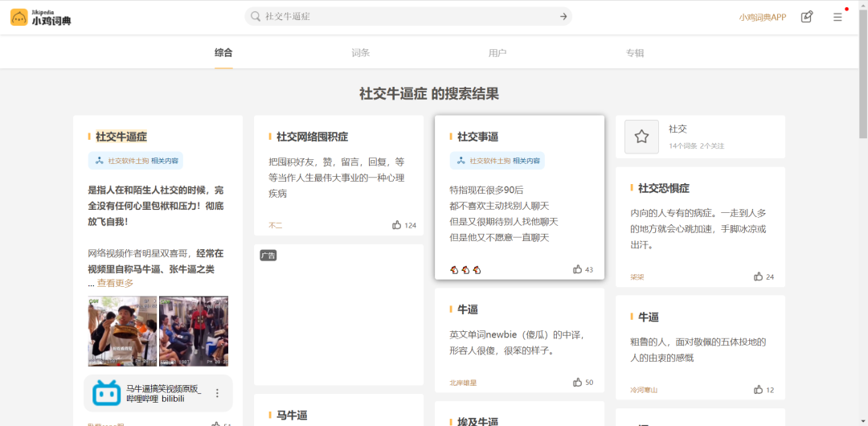Click 相关内容 in 社交牛逼症 card
This screenshot has height=426, width=868.
165,161
